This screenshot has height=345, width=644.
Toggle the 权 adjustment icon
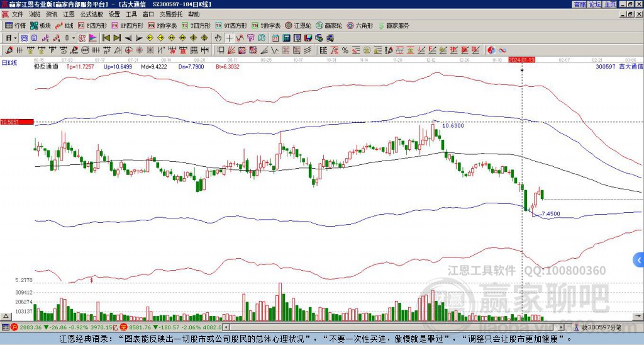coord(82,38)
